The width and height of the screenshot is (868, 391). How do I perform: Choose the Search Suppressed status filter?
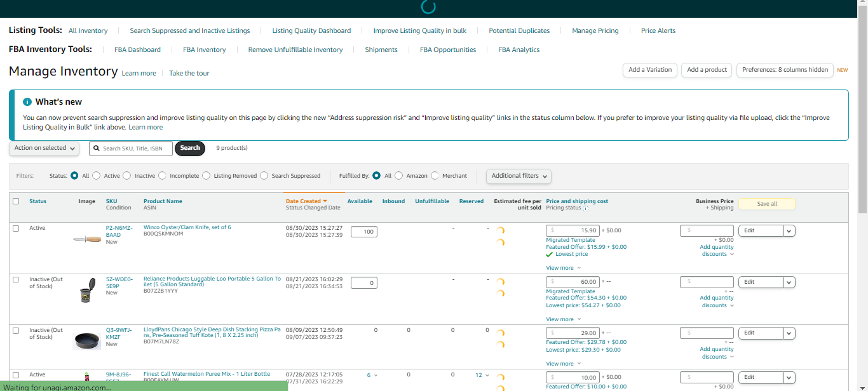[264, 176]
